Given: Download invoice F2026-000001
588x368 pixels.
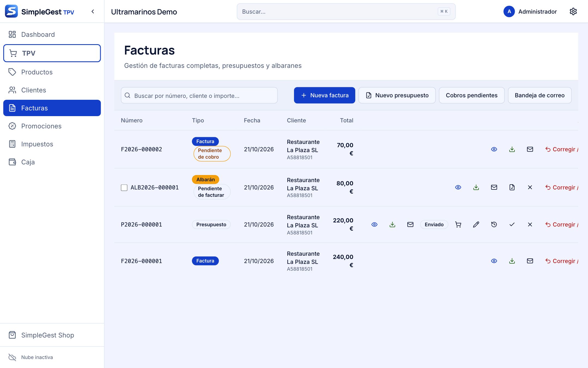Looking at the screenshot, I should click(x=512, y=261).
